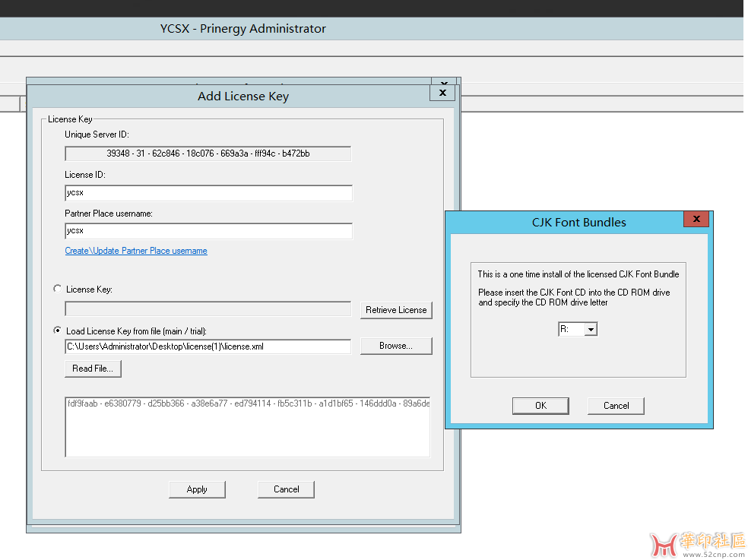Cancel the CJK Font Bundles dialog

pyautogui.click(x=616, y=406)
